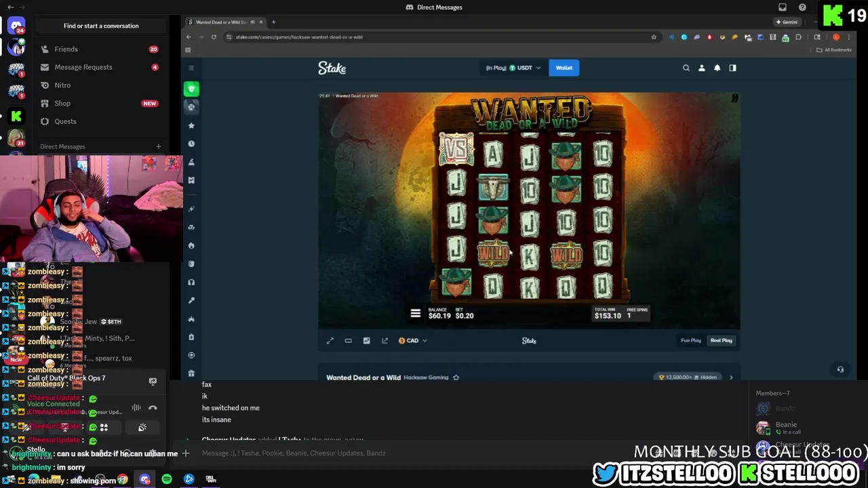Screen dimensions: 868x488
Task: Open the Discord Shop
Action: pyautogui.click(x=101, y=103)
